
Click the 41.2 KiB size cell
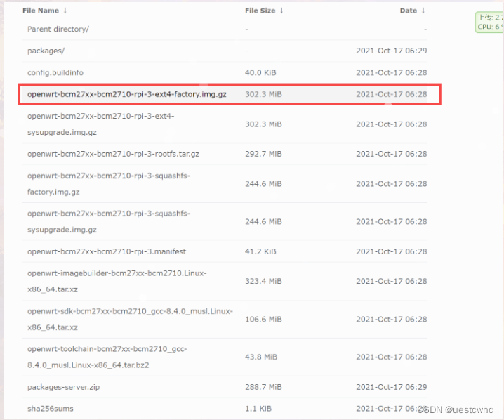tap(260, 251)
